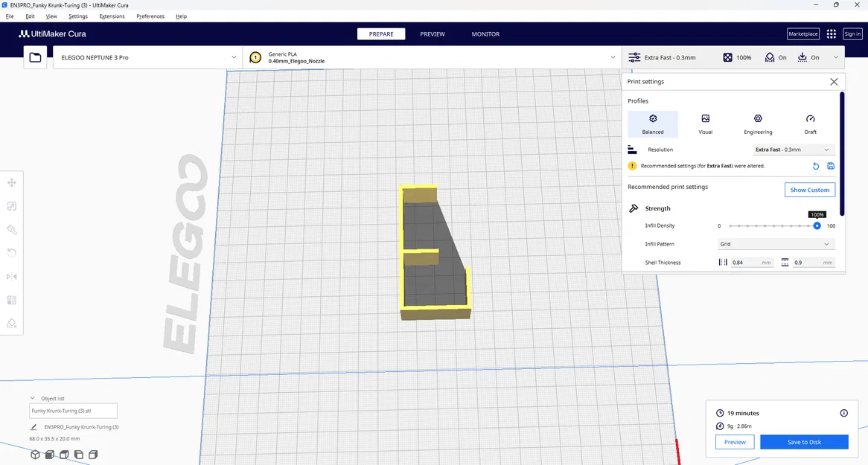Image resolution: width=868 pixels, height=465 pixels.
Task: Select the Mirror tool in left toolbar
Action: click(12, 276)
